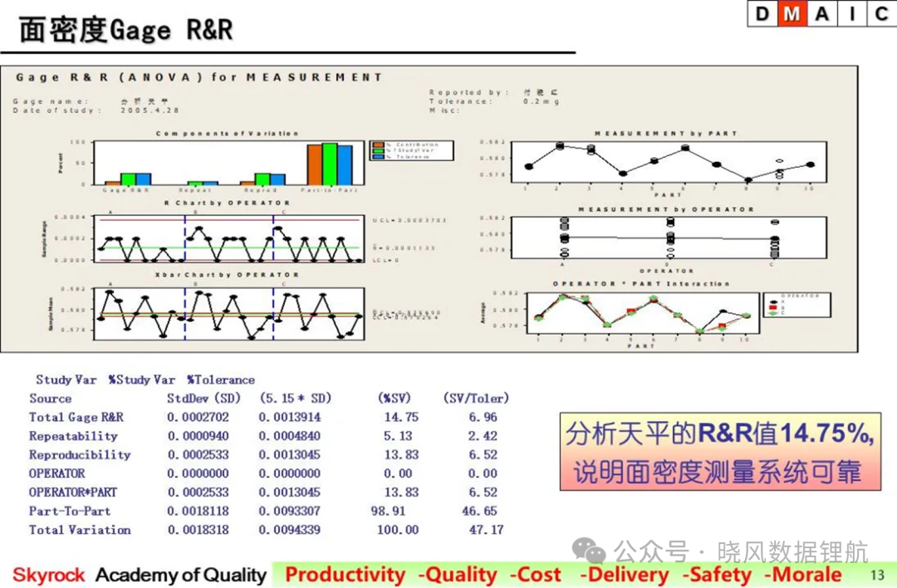Click the MEASUREMENT by PART plot
Image resolution: width=897 pixels, height=588 pixels.
tap(668, 162)
